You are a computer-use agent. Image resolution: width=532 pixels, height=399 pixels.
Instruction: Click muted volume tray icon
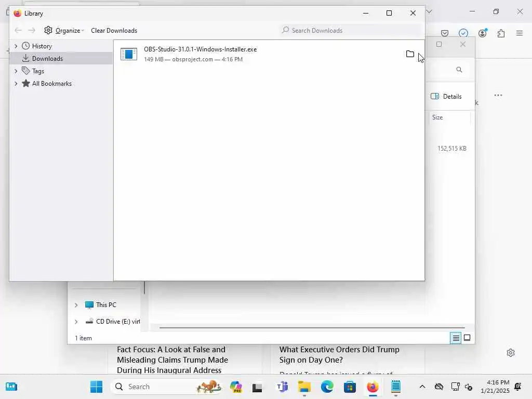coord(469,387)
